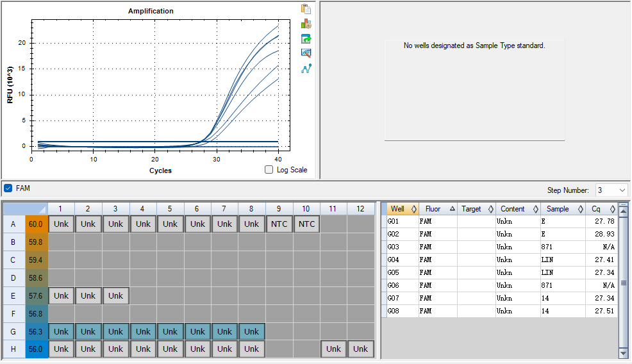Click the select-all plate corner cell

click(x=26, y=209)
